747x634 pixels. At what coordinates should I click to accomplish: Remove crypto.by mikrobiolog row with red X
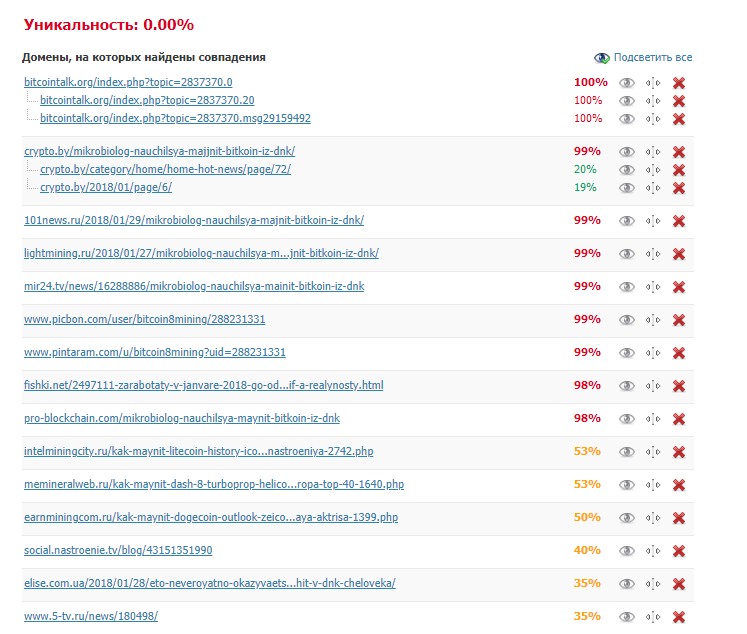679,152
